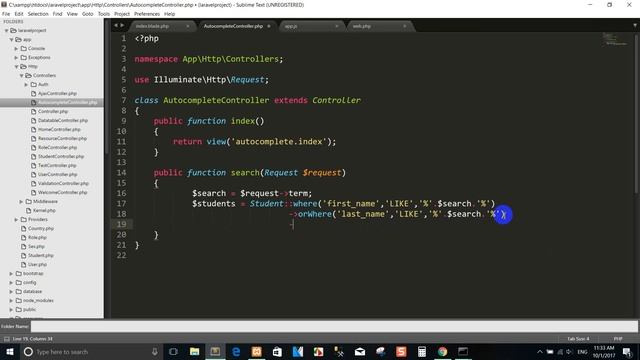
Task: Expand the Exceptions folder
Action: (16, 58)
